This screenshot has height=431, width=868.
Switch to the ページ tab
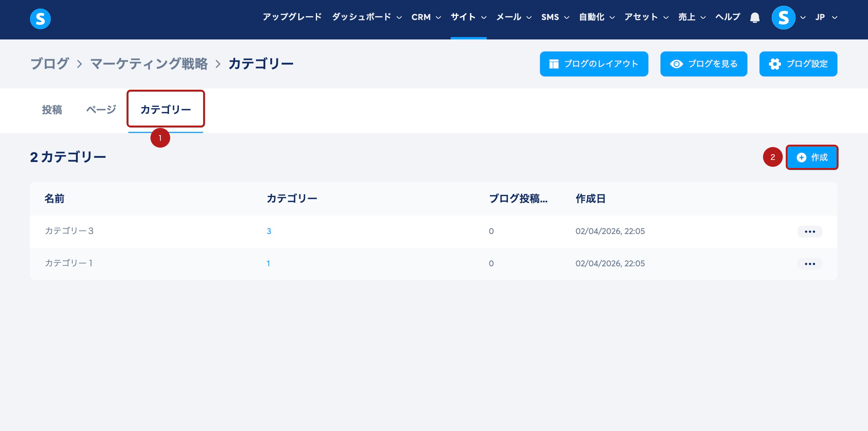(101, 110)
